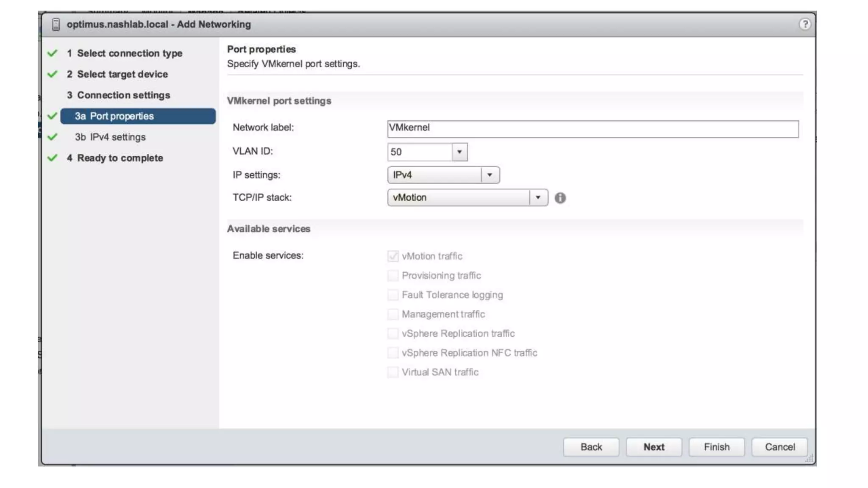The image size is (868, 488).
Task: Open the VLAN ID dropdown
Action: (459, 152)
